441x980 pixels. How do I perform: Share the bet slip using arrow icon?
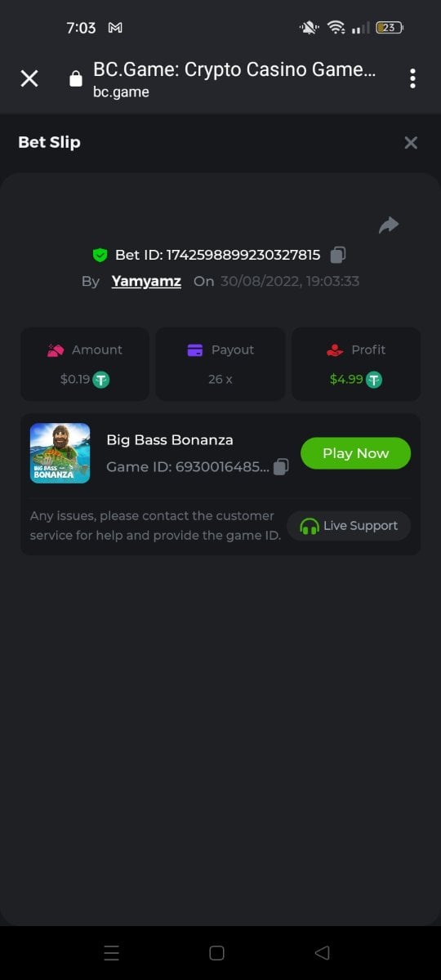pyautogui.click(x=389, y=225)
